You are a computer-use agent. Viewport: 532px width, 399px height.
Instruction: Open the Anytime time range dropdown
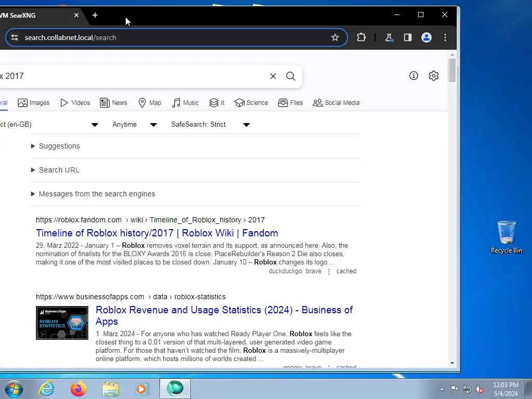point(135,125)
